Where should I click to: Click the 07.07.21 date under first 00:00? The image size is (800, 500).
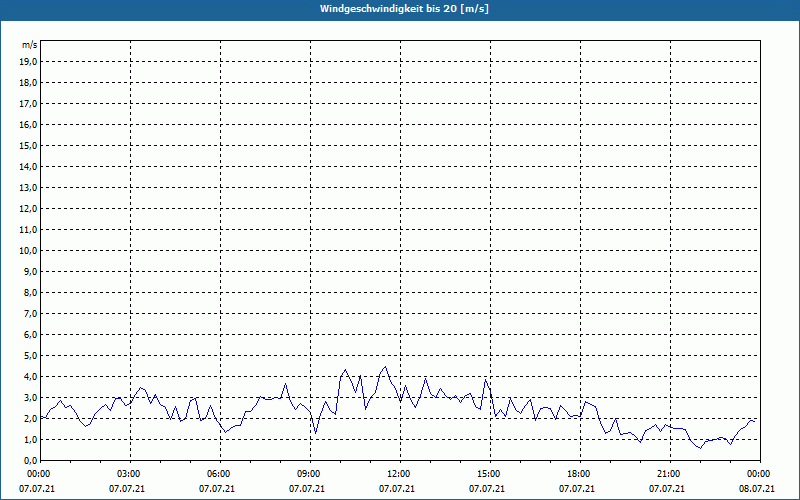(x=37, y=489)
